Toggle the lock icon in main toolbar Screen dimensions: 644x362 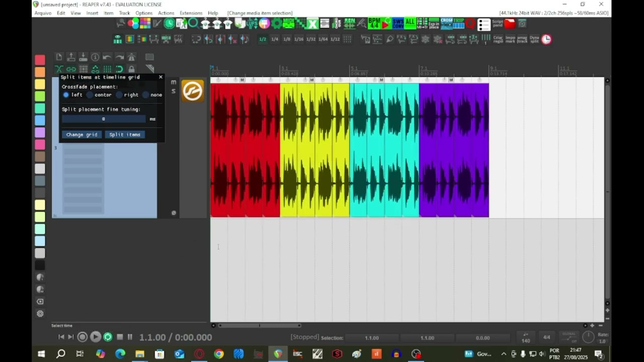(131, 69)
